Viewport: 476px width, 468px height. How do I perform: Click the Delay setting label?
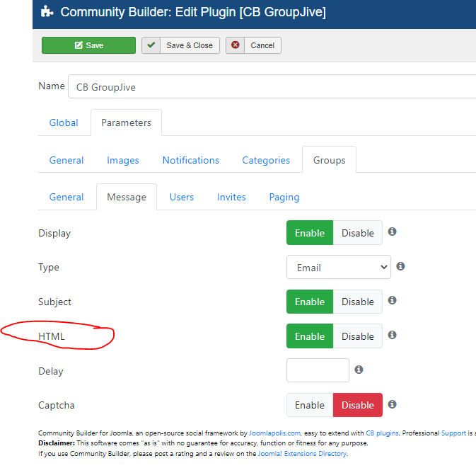tap(51, 371)
